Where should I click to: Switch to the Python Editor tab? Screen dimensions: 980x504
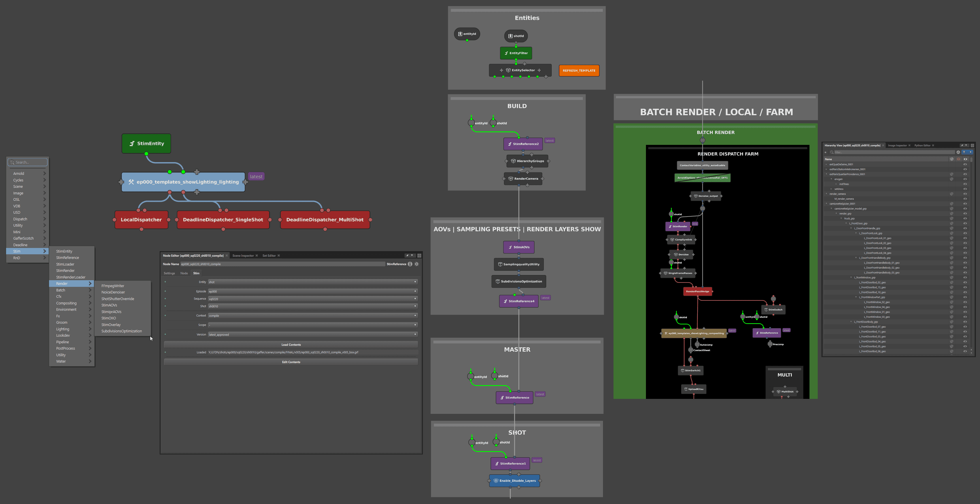(x=923, y=145)
